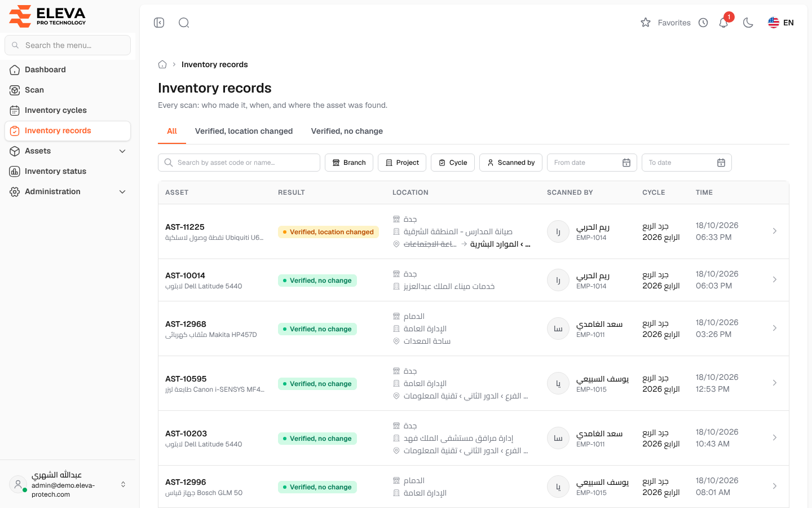Click the Favorites star icon
The width and height of the screenshot is (812, 508).
646,23
